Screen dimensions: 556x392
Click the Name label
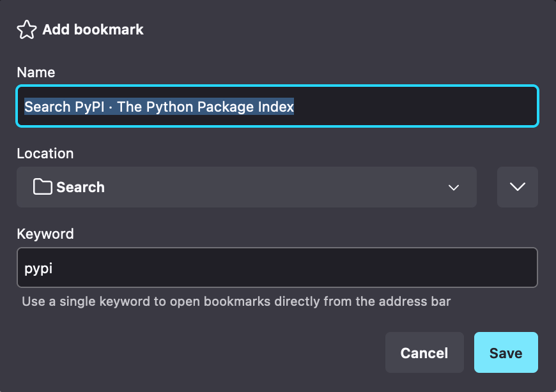(36, 72)
